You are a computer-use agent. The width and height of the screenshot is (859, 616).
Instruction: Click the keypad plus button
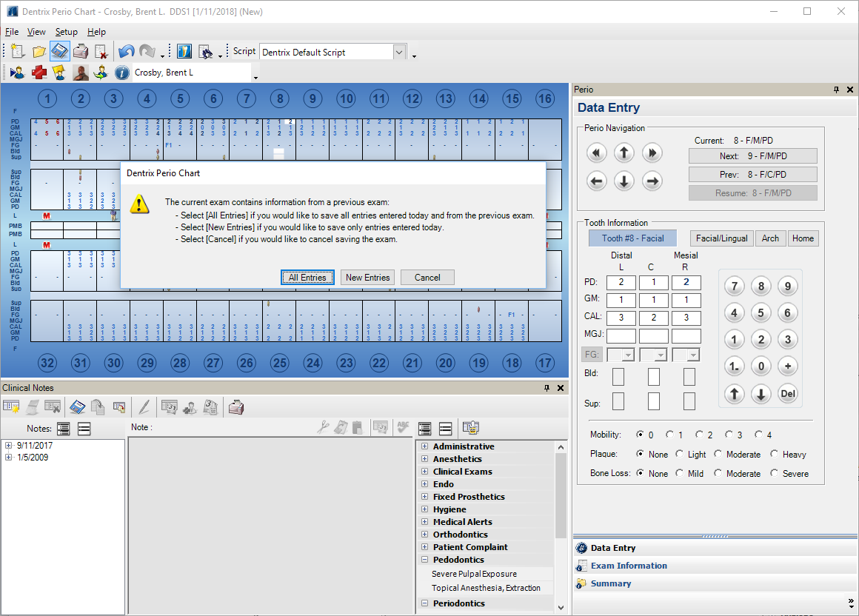point(788,366)
